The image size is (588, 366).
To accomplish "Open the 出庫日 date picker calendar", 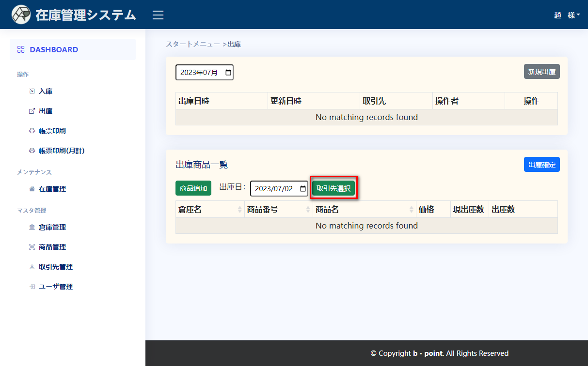I will pyautogui.click(x=303, y=188).
